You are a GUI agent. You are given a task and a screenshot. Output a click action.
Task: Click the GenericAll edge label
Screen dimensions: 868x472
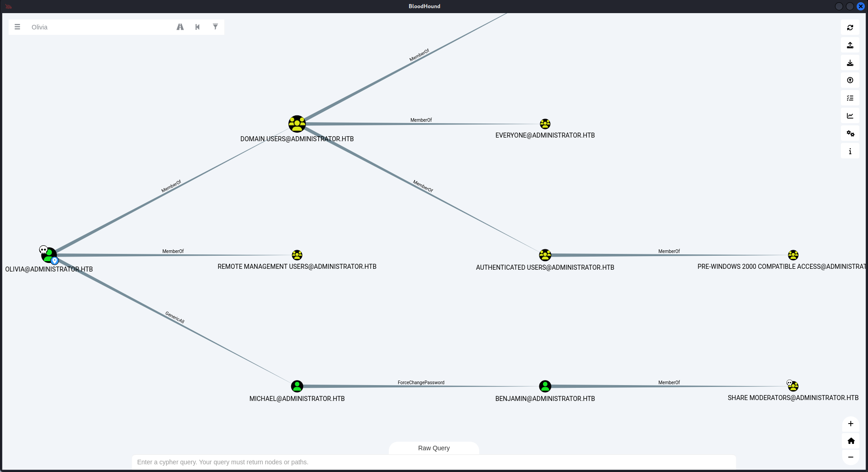coord(175,318)
